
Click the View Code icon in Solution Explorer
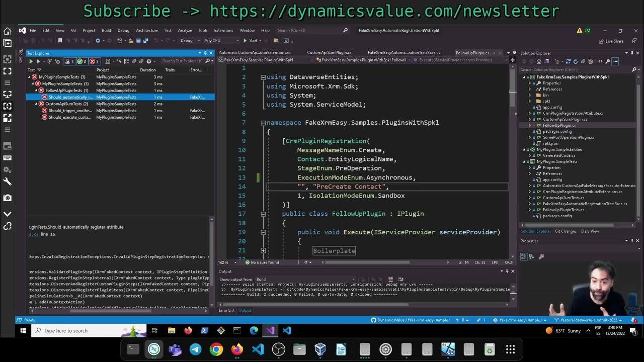(x=600, y=61)
